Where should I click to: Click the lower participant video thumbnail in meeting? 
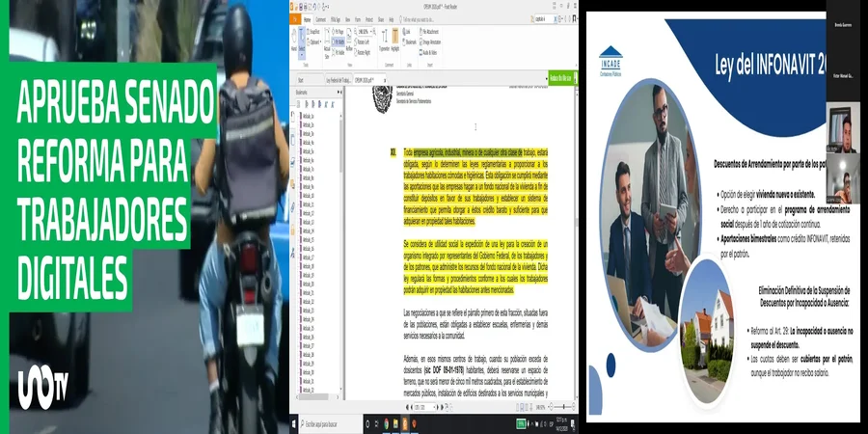pyautogui.click(x=843, y=178)
